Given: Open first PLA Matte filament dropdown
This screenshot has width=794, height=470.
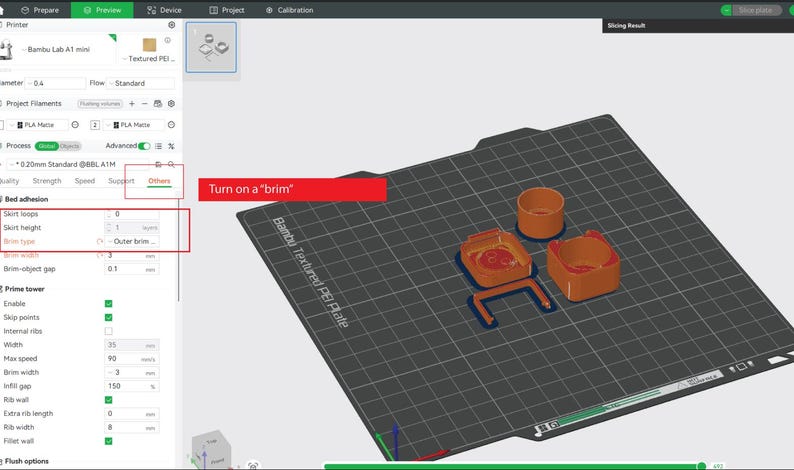Looking at the screenshot, I should [x=37, y=125].
